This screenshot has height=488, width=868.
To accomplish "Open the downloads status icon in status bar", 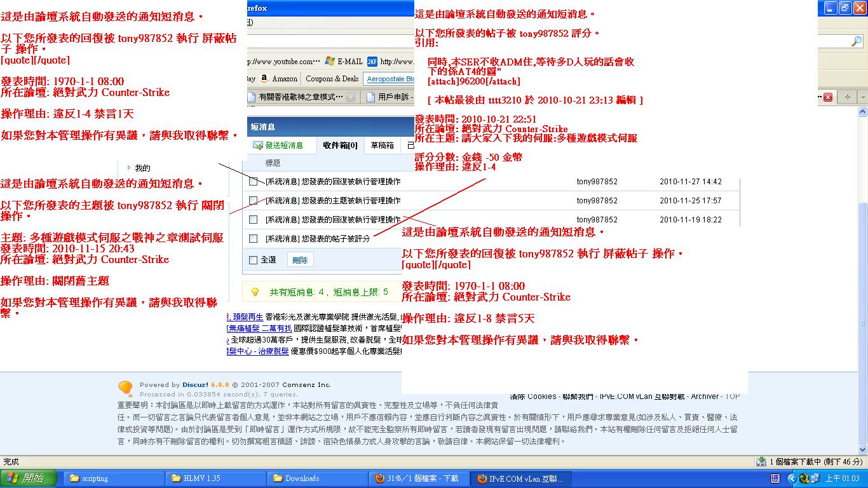I will 761,462.
